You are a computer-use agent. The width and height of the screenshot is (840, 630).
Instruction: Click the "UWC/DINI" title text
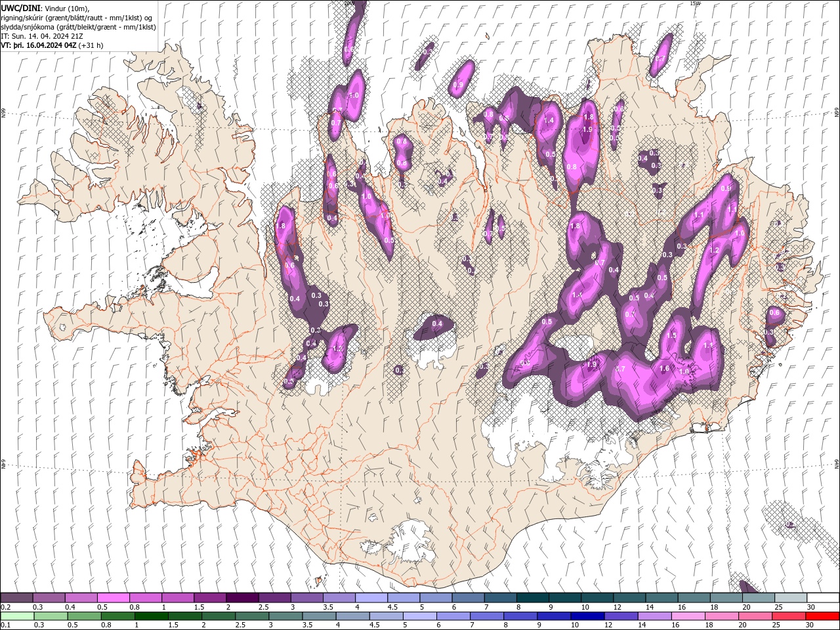(x=19, y=7)
